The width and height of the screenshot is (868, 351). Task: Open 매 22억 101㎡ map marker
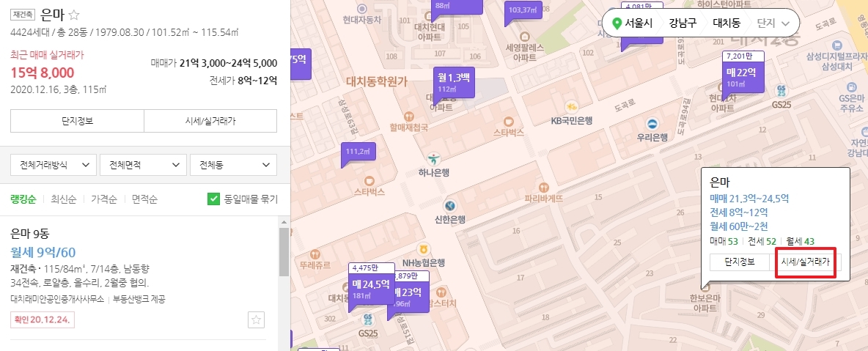click(x=743, y=75)
